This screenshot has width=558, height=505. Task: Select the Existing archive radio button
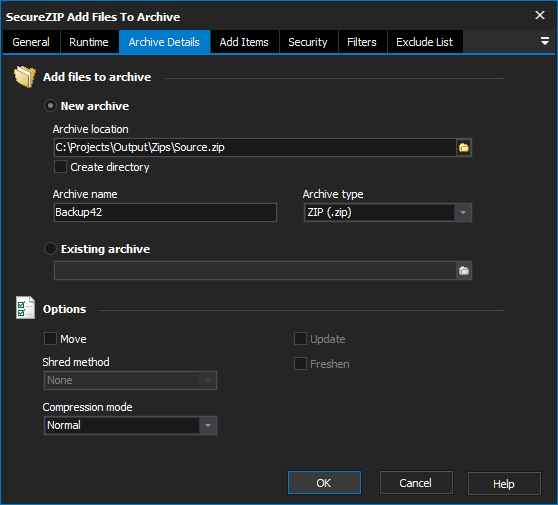(x=50, y=249)
